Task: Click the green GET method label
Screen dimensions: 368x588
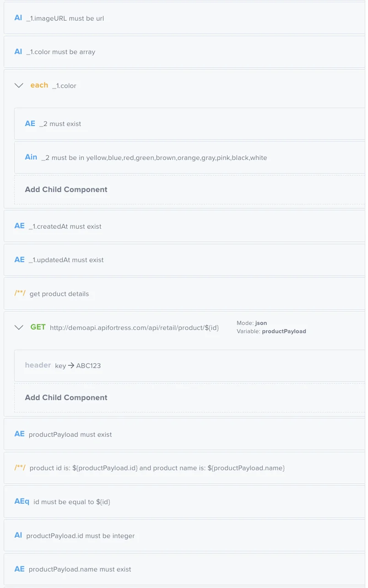Action: click(38, 327)
